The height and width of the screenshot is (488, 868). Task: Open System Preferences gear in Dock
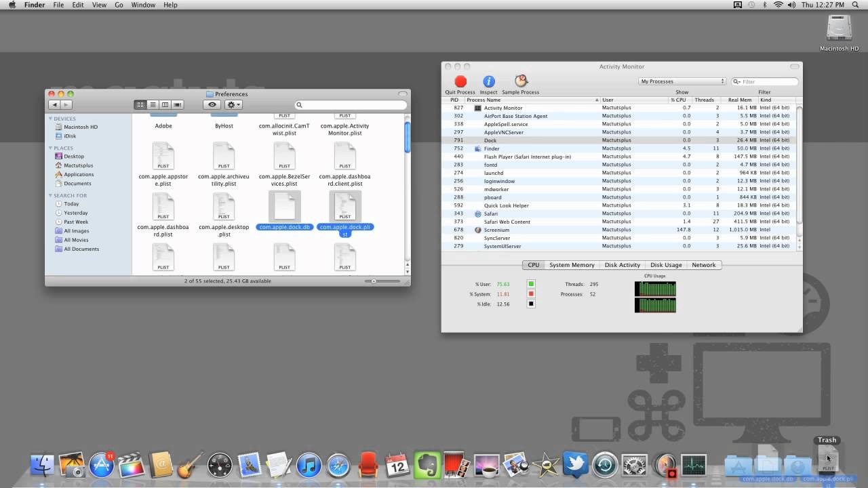635,465
